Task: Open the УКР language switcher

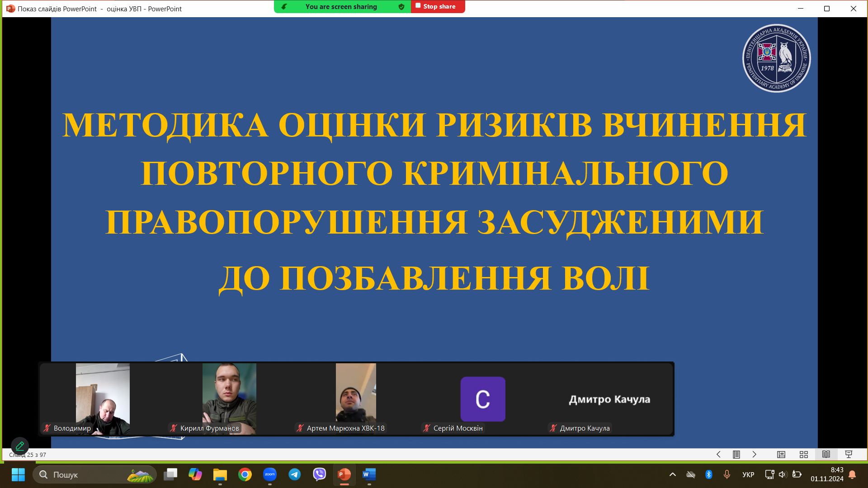Action: (x=748, y=474)
